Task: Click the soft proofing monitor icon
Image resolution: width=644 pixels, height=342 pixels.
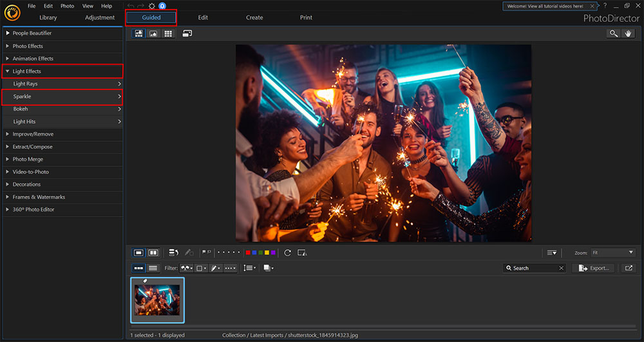Action: 302,252
